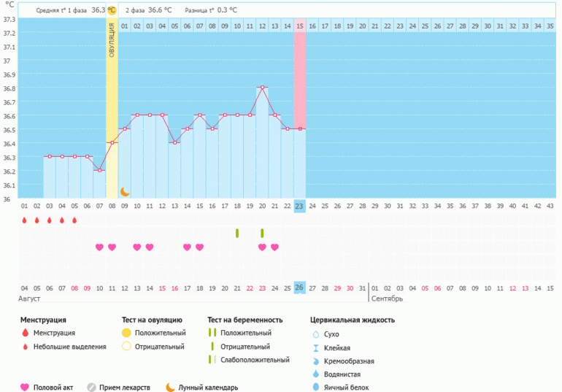Click the Прием лекарств legend icon
Image resolution: width=562 pixels, height=392 pixels.
pos(91,388)
